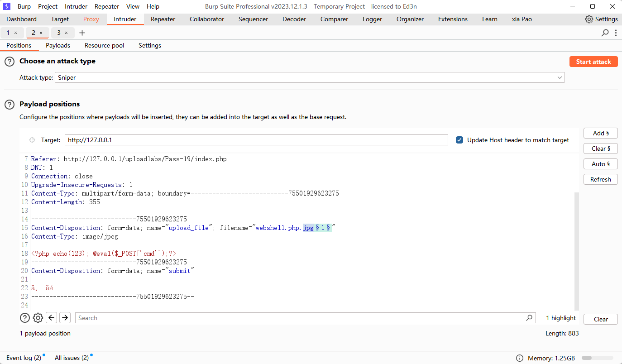This screenshot has height=364, width=622.
Task: Click magnifier icon in search field
Action: coord(529,318)
